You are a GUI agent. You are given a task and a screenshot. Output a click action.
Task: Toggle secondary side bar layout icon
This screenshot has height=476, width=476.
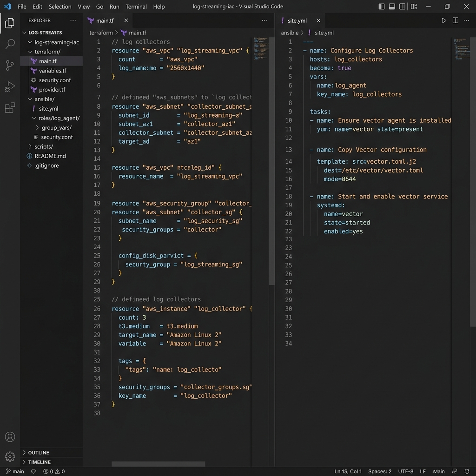(x=402, y=7)
